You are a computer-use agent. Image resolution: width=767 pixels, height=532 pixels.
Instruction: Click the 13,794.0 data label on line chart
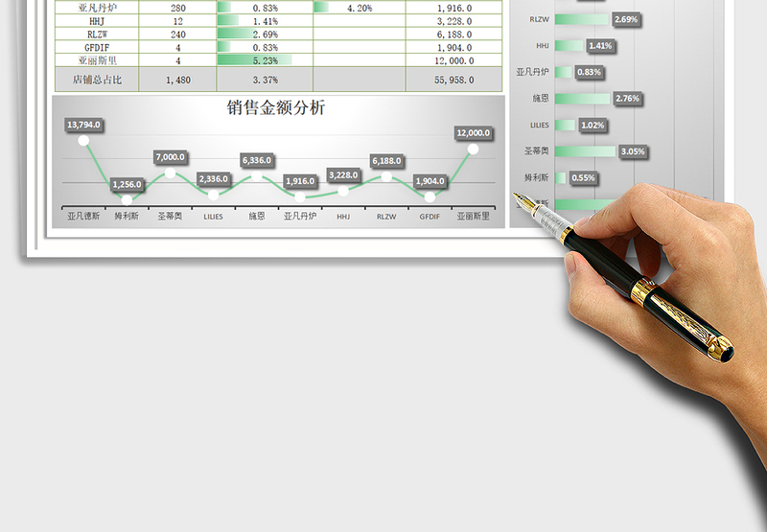click(83, 125)
